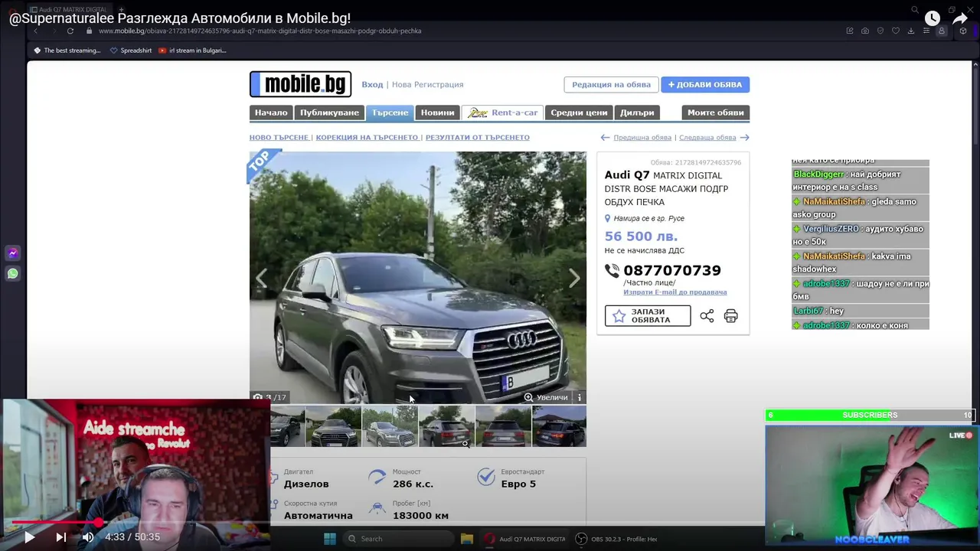
Task: Open WhatsApp in the Opera sidebar
Action: (12, 273)
